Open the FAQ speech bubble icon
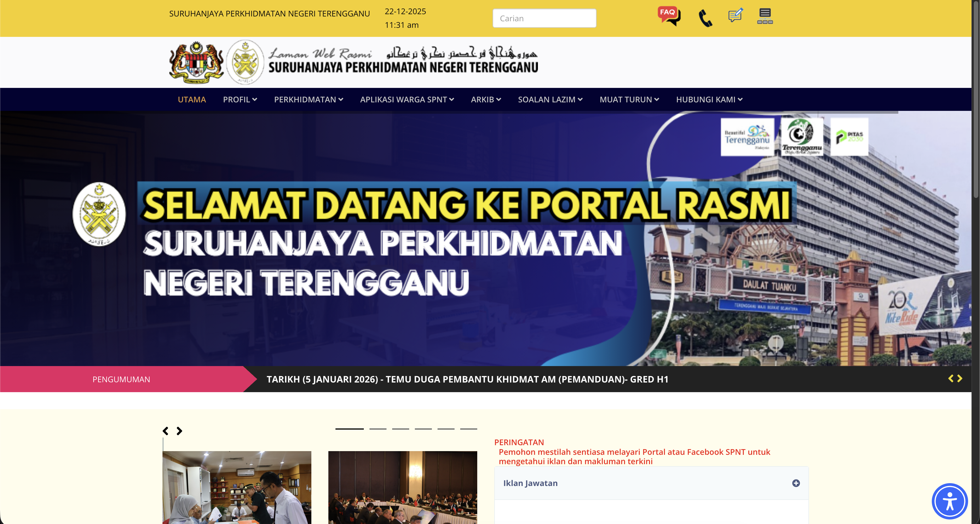Screen dimensions: 980x524 [669, 16]
